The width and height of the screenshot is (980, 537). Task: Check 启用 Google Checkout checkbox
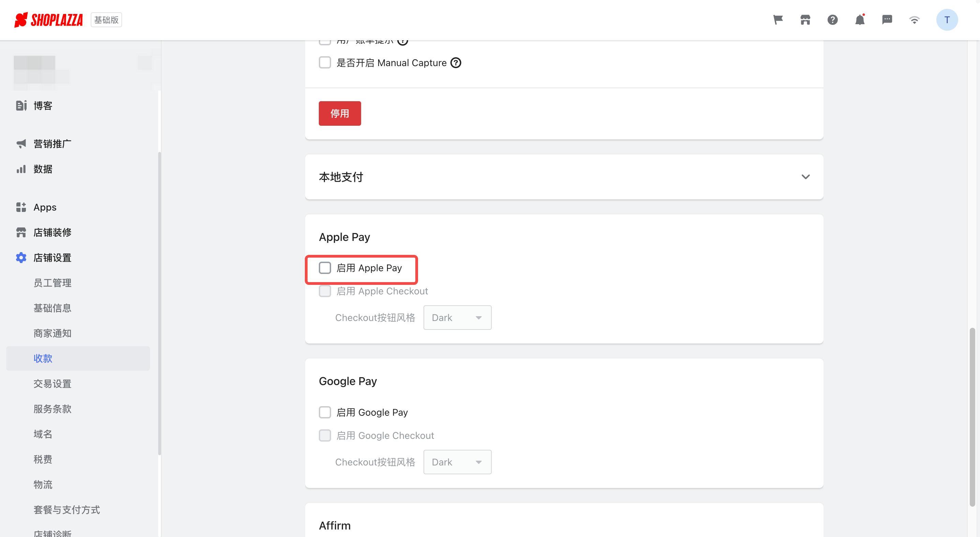(x=325, y=435)
